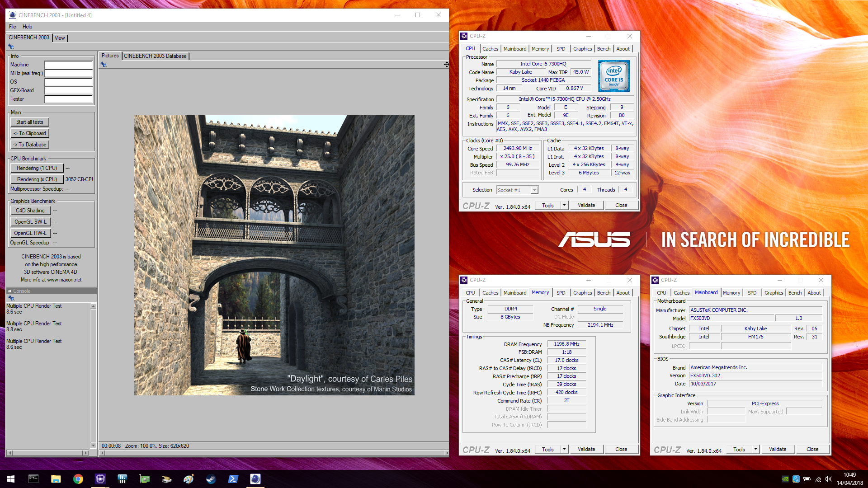
Task: Click the GFX-Board input field
Action: tap(69, 90)
